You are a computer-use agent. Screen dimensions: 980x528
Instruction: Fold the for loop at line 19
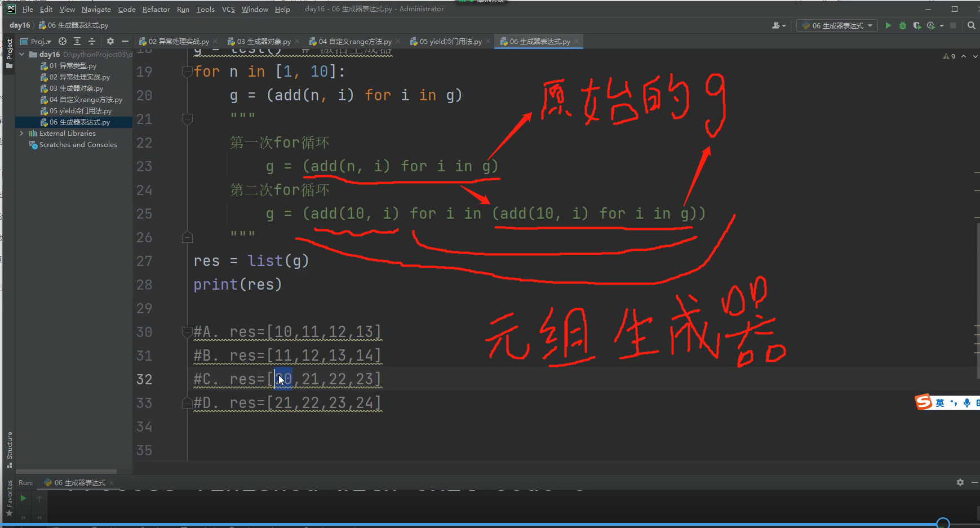coord(187,72)
